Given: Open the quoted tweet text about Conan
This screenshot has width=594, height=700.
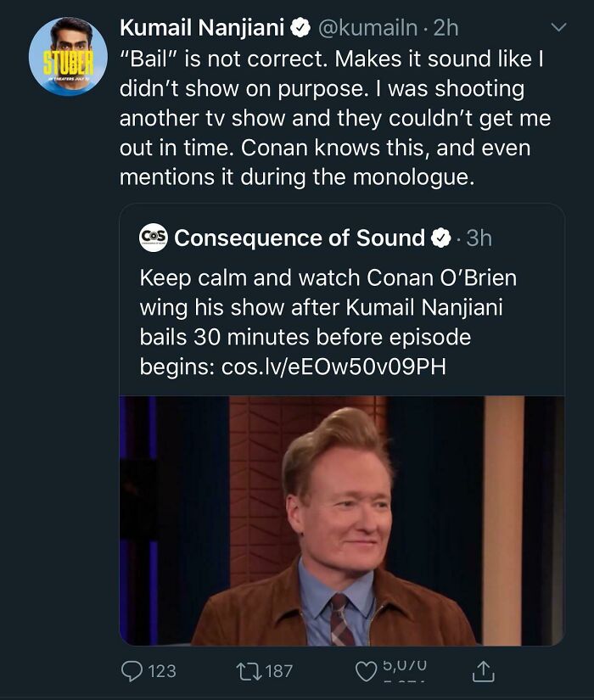Looking at the screenshot, I should click(x=328, y=322).
